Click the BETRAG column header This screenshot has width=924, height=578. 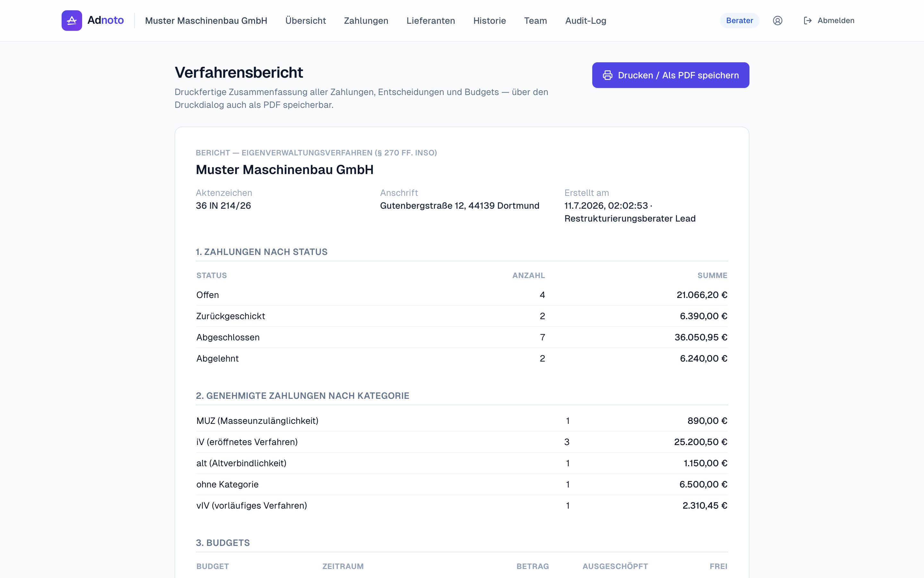pyautogui.click(x=533, y=566)
